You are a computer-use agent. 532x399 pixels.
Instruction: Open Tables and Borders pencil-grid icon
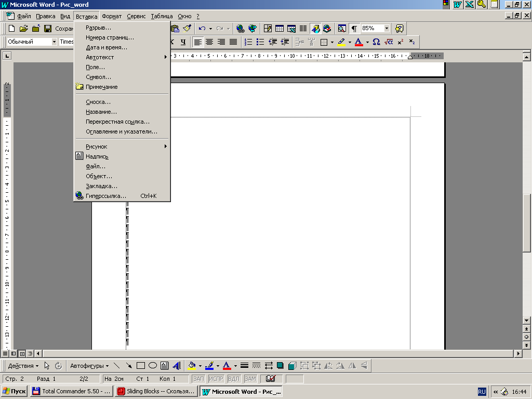[268, 29]
